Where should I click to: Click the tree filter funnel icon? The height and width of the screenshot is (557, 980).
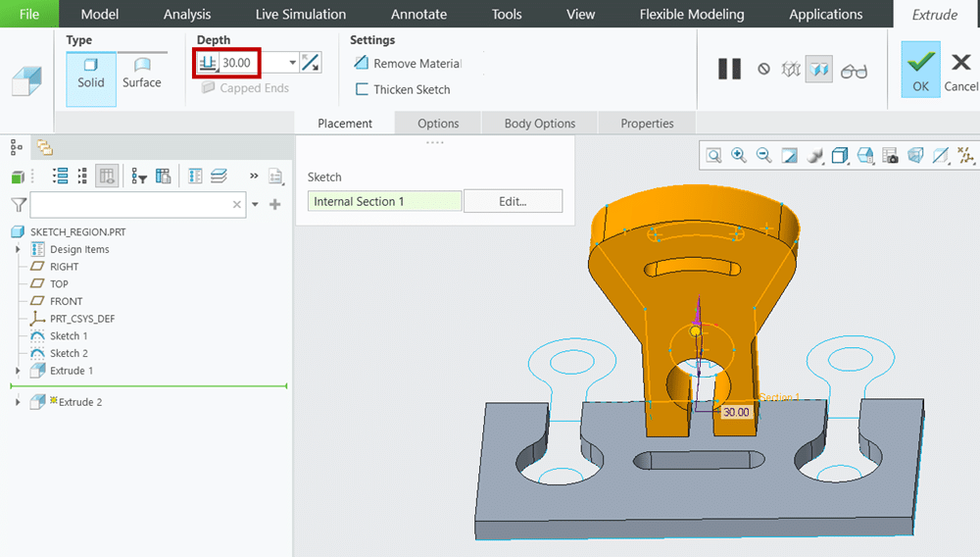[19, 204]
